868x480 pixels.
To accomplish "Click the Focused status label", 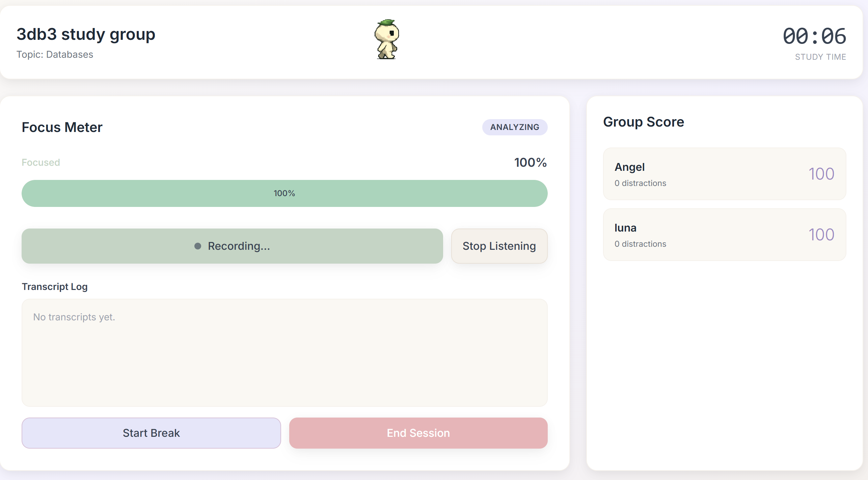I will (x=41, y=162).
